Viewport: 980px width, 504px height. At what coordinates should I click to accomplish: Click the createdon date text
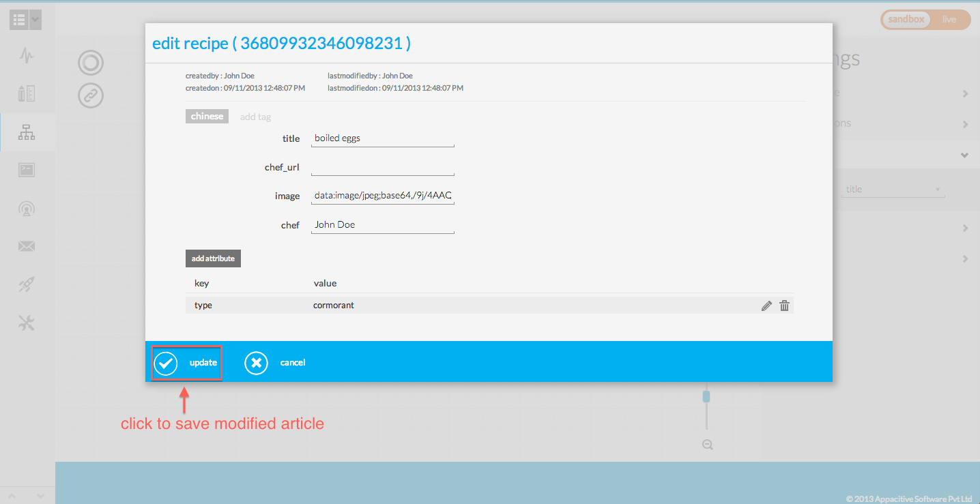245,88
